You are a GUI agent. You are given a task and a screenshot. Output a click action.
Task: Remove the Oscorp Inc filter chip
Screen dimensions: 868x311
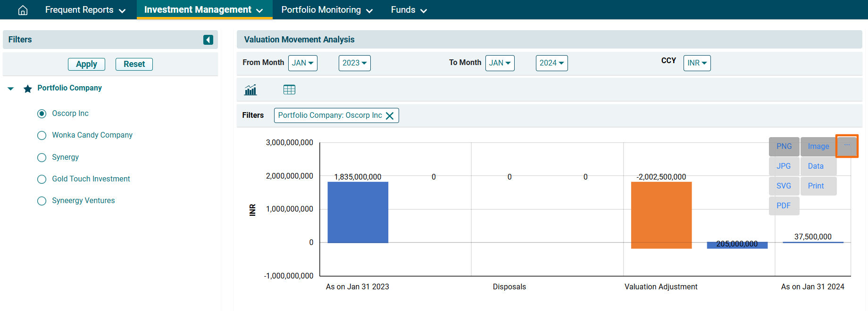[390, 116]
